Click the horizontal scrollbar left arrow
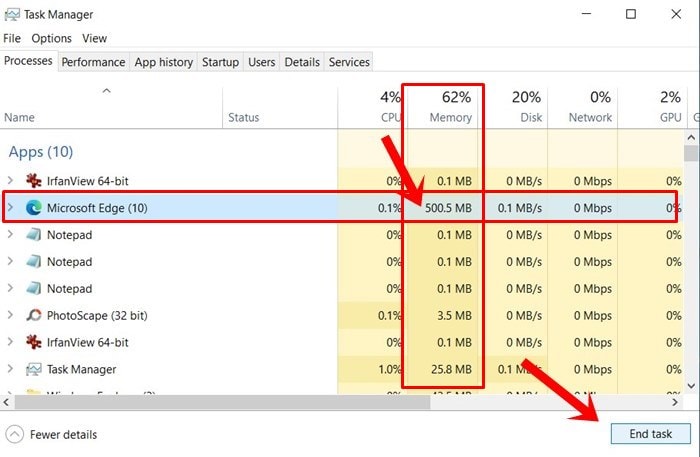 6,402
